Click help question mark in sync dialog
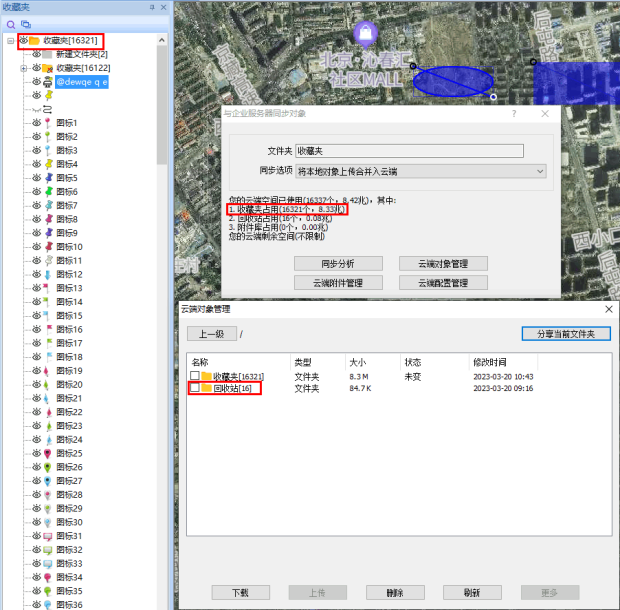 (514, 114)
